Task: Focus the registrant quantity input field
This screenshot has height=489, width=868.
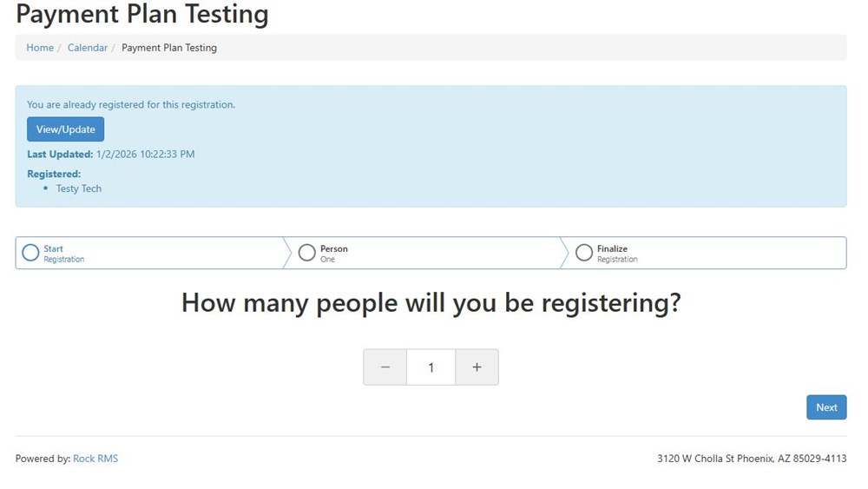Action: point(431,367)
